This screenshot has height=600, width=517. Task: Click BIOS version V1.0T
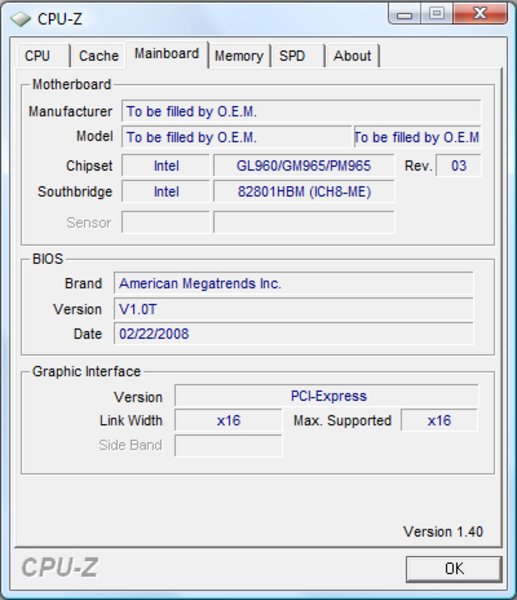(x=294, y=309)
